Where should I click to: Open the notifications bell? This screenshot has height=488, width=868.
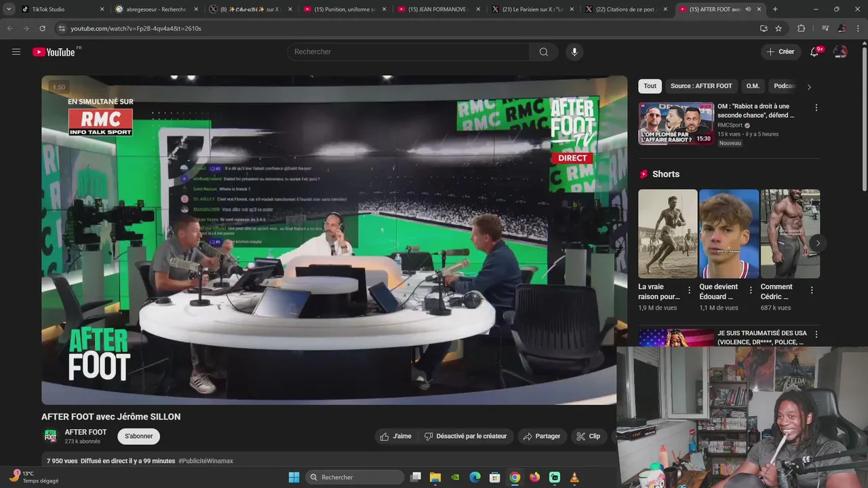point(814,52)
